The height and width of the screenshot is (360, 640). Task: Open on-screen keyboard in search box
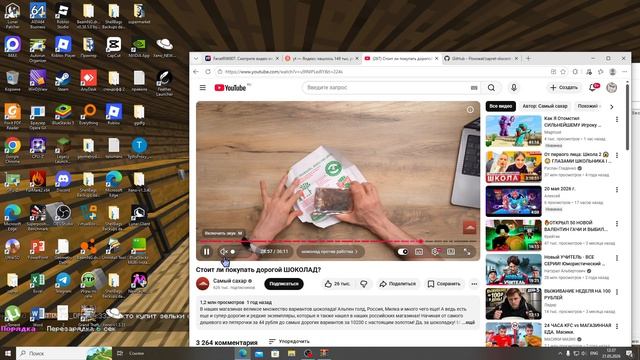(474, 88)
